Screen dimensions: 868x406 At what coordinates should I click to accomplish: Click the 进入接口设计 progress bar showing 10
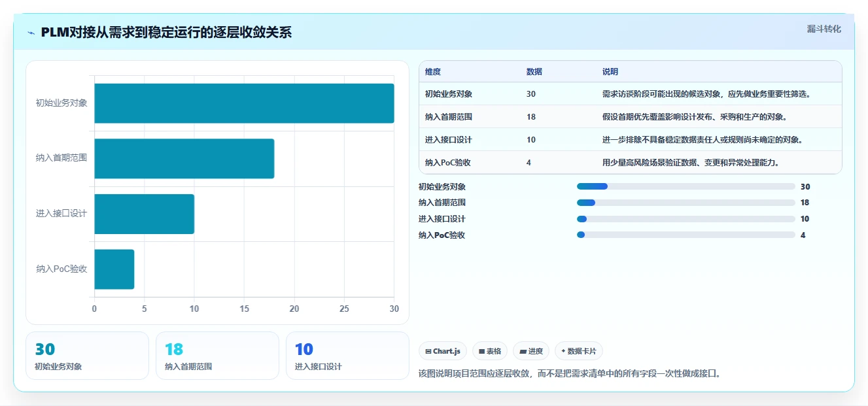[x=686, y=219]
